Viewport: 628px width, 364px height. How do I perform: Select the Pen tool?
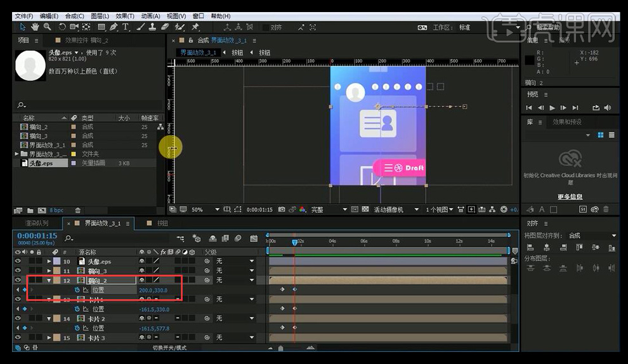(114, 27)
